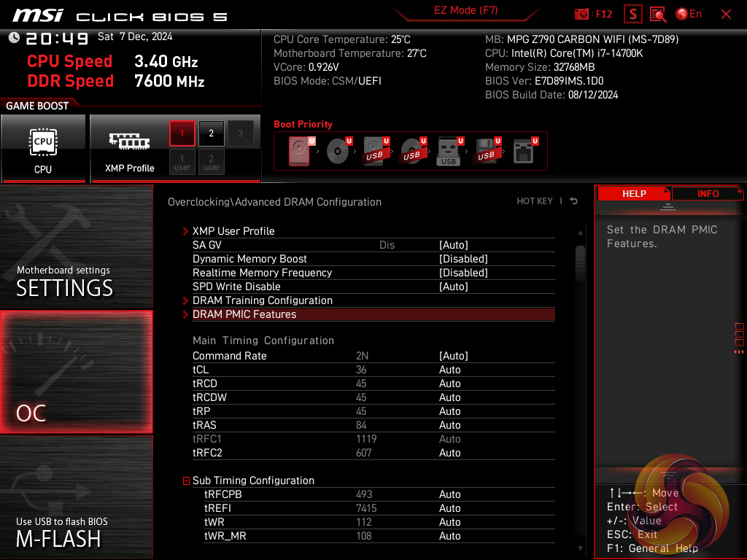Image resolution: width=747 pixels, height=560 pixels.
Task: Open the SETTINGS motherboard section
Action: [77, 248]
